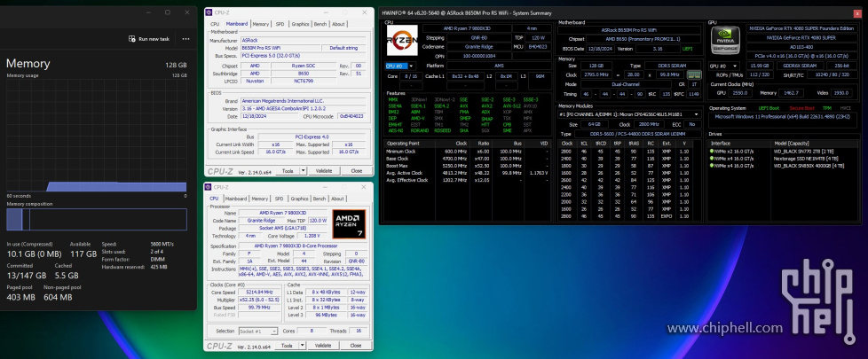
Task: Click the CPU Microcode value 0xB404023
Action: tap(351, 117)
